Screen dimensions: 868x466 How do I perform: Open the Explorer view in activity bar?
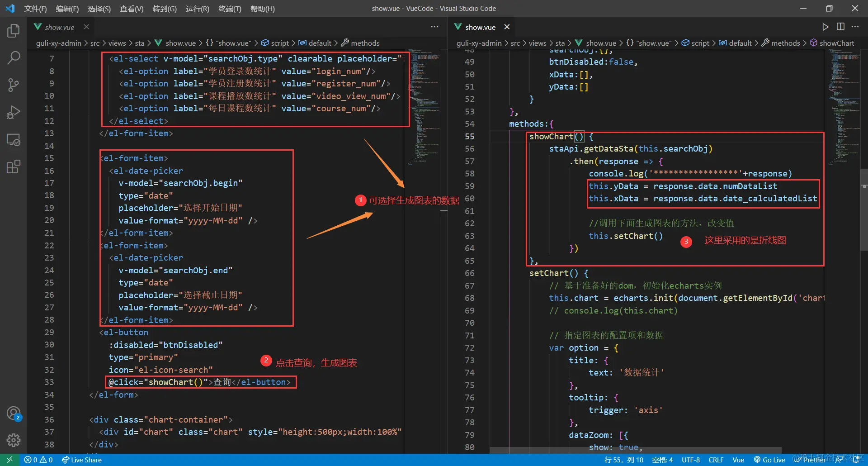(x=14, y=31)
